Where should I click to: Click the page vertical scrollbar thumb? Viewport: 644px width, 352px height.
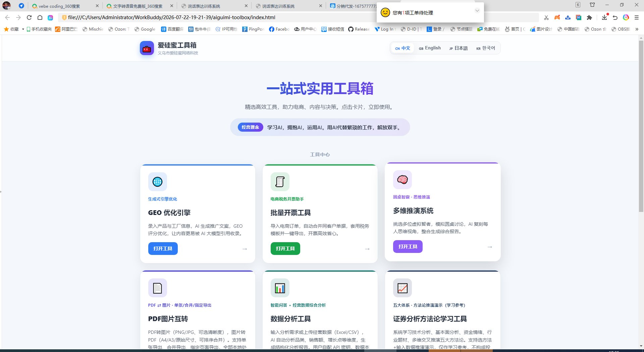click(641, 126)
